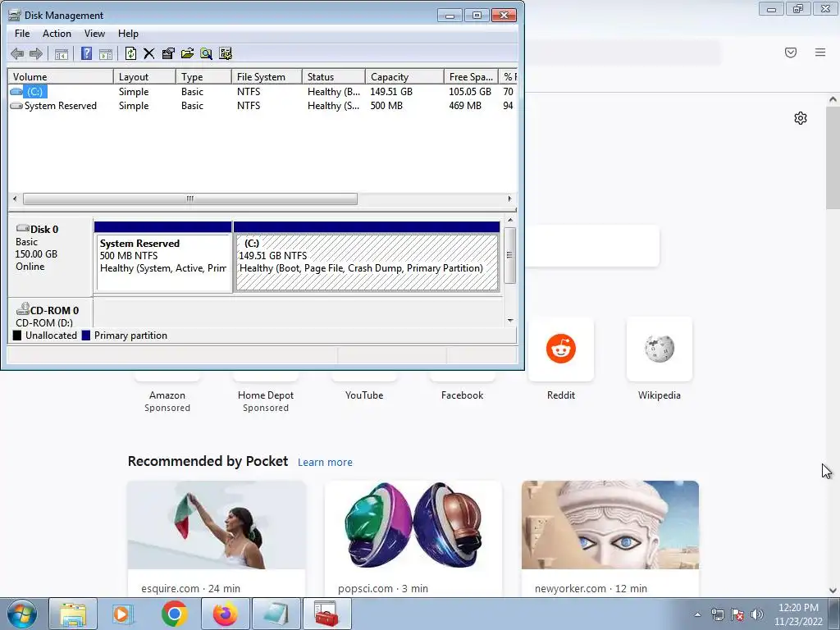The height and width of the screenshot is (630, 840).
Task: Open the popsci.com article thumbnail
Action: click(x=413, y=525)
